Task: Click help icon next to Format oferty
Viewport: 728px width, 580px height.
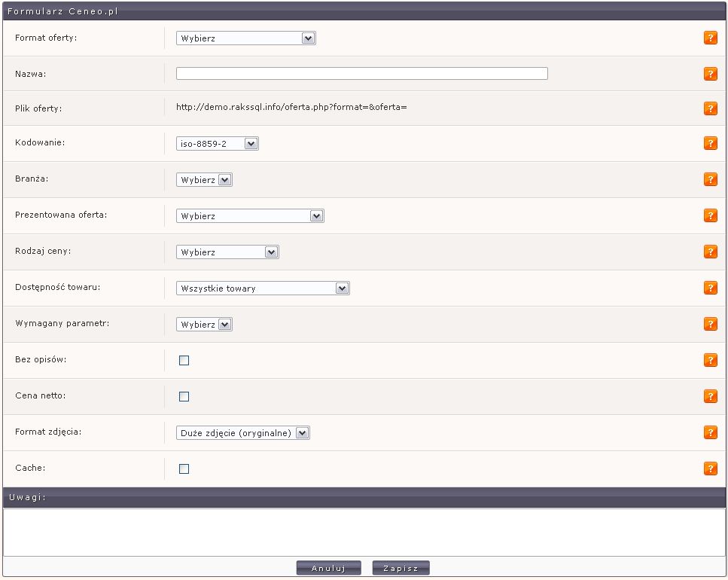Action: [x=710, y=38]
